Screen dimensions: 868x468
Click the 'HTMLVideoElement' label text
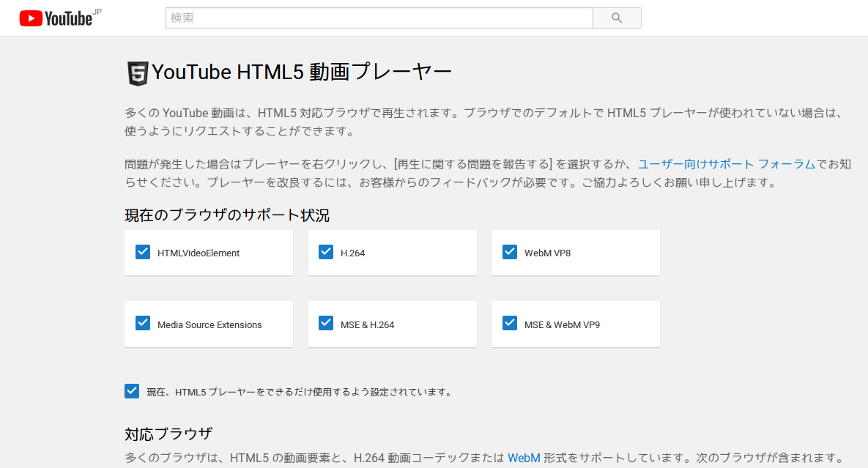point(199,253)
